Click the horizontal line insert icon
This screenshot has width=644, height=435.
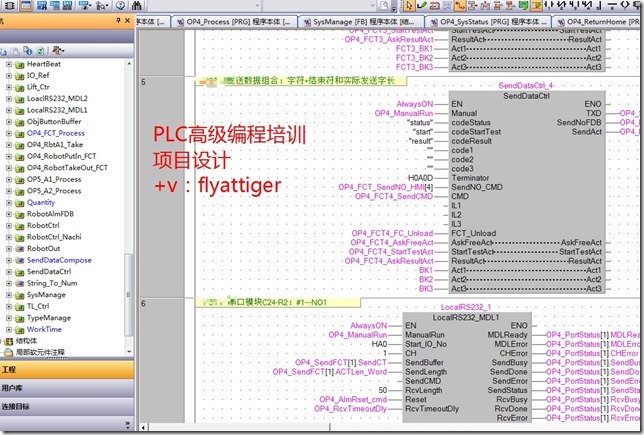[x=612, y=5]
